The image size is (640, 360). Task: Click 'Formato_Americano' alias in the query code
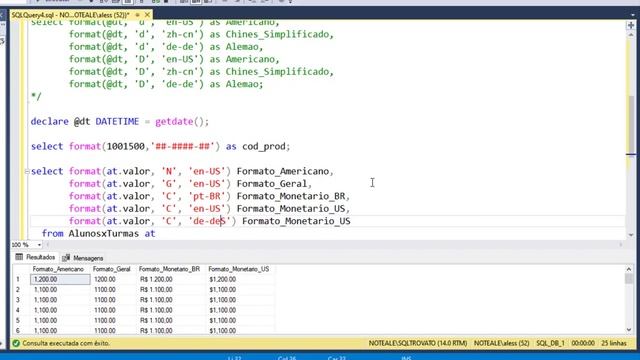click(283, 171)
